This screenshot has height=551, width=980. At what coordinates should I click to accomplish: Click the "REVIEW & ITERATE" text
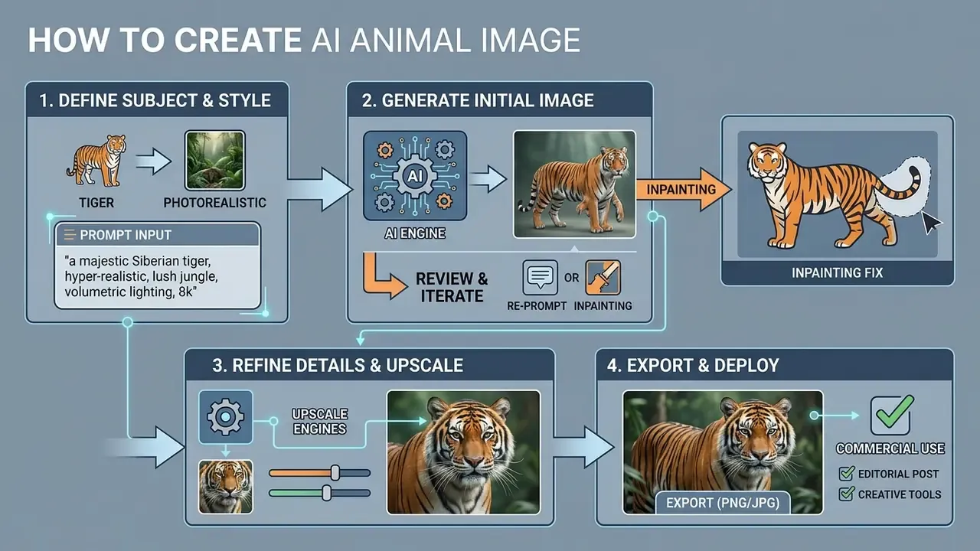pos(452,287)
